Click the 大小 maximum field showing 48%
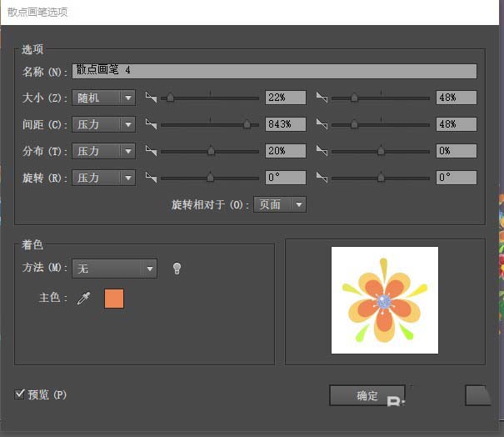This screenshot has width=504, height=437. point(457,98)
